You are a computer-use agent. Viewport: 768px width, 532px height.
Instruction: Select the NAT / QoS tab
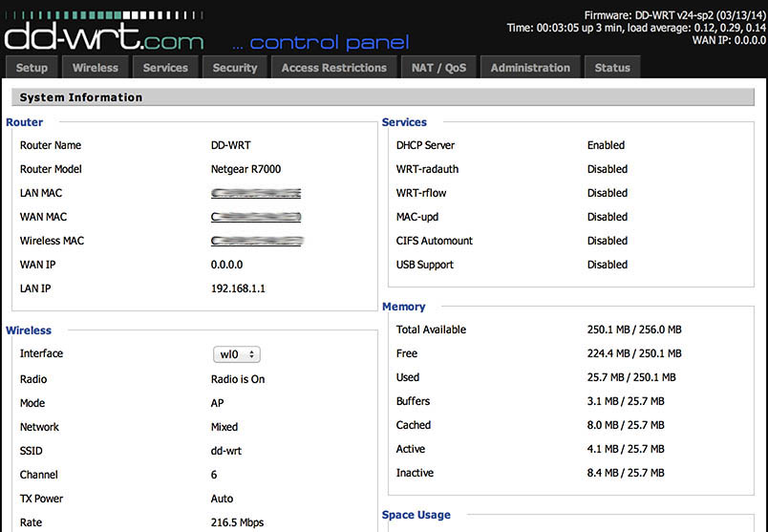(x=438, y=68)
